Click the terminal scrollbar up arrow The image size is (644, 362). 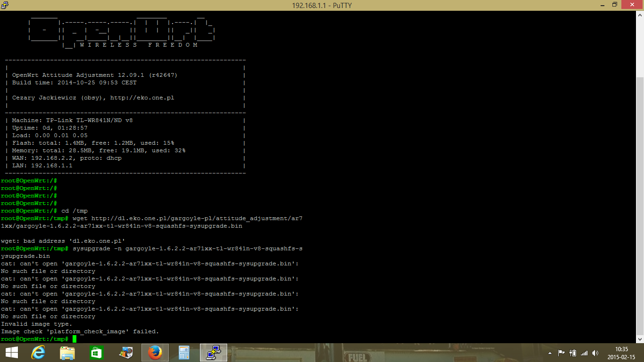click(x=640, y=15)
